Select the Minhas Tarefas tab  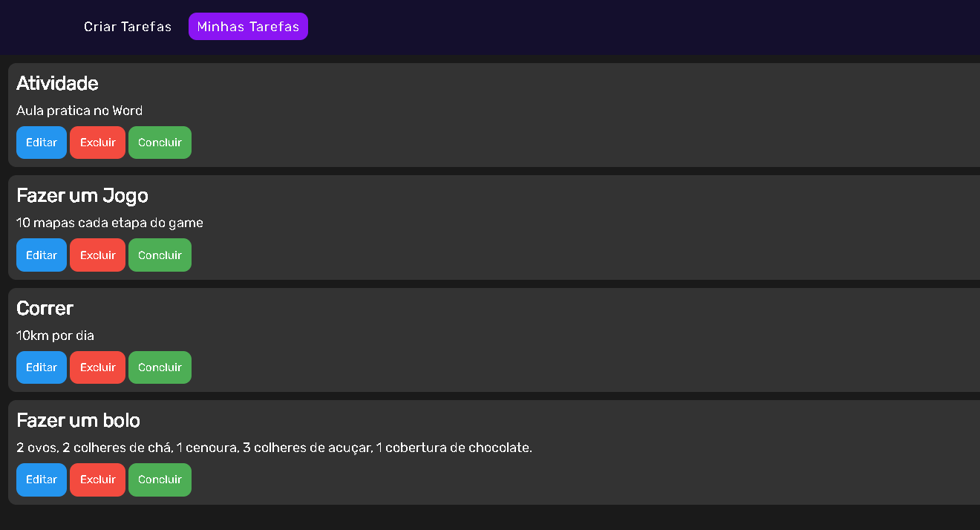248,26
